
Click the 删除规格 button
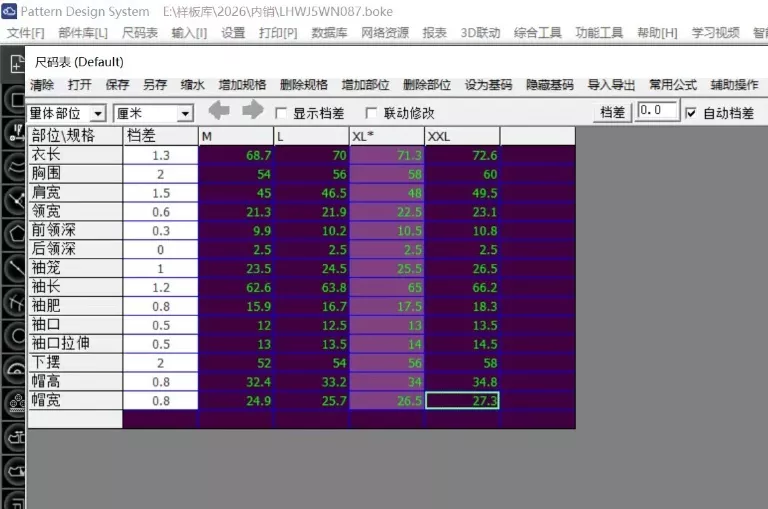tap(304, 85)
